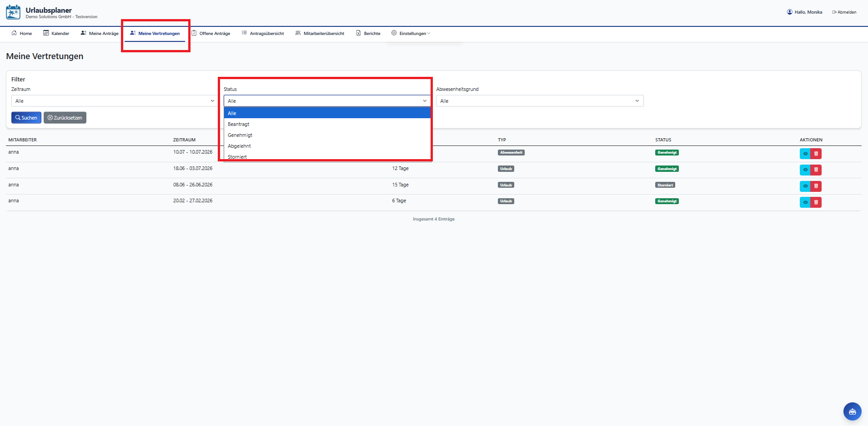Click the MITARBEITER column header
868x426 pixels.
coord(23,140)
